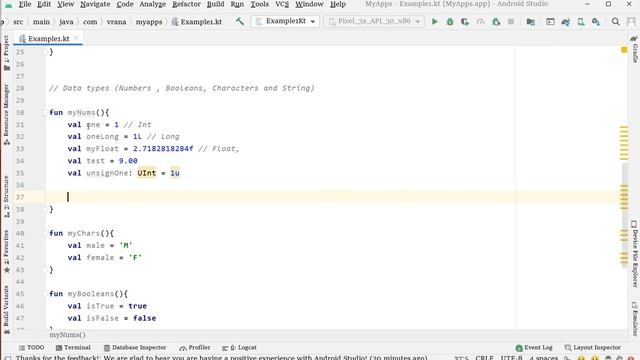Open AVD Manager device icon

pos(581,21)
